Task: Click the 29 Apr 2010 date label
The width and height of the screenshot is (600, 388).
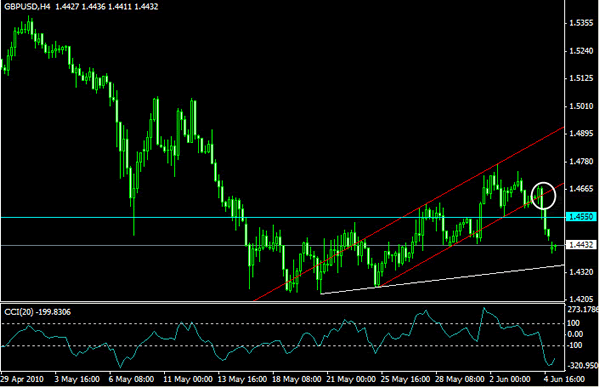Action: 22,379
